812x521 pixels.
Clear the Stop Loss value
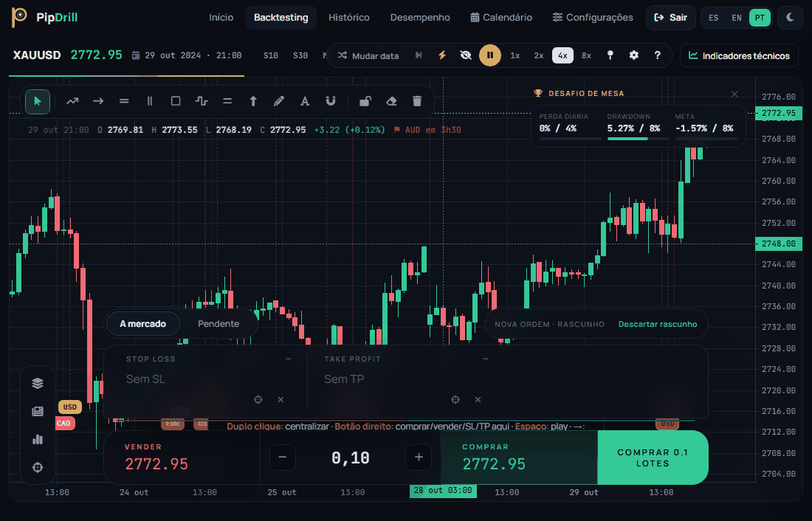coord(281,399)
